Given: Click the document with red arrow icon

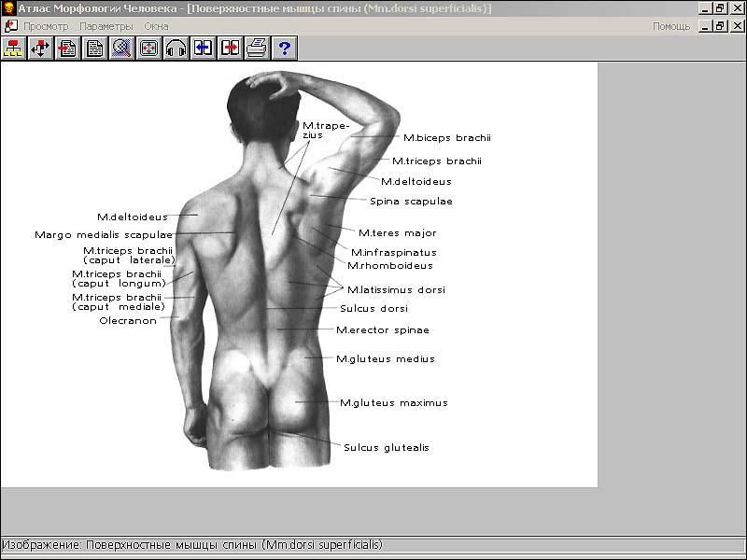Looking at the screenshot, I should [67, 48].
